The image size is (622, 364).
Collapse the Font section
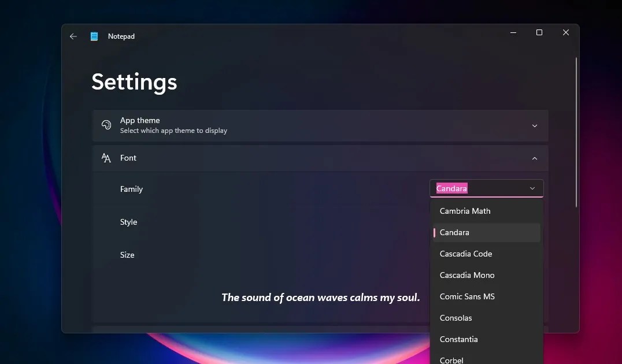click(534, 158)
